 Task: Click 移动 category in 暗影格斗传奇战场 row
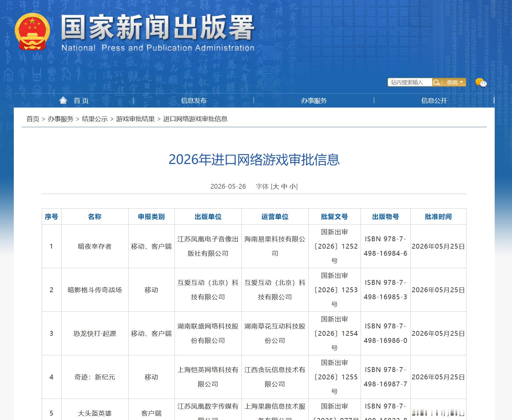click(x=151, y=290)
